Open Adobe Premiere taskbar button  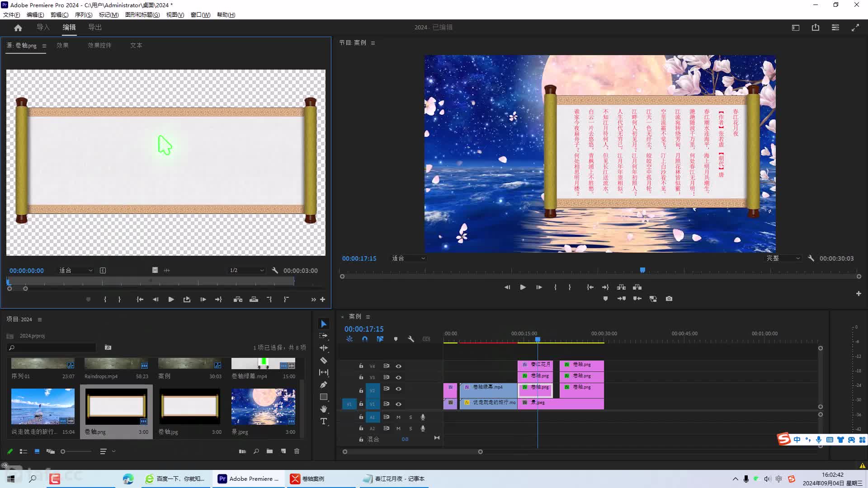point(249,479)
